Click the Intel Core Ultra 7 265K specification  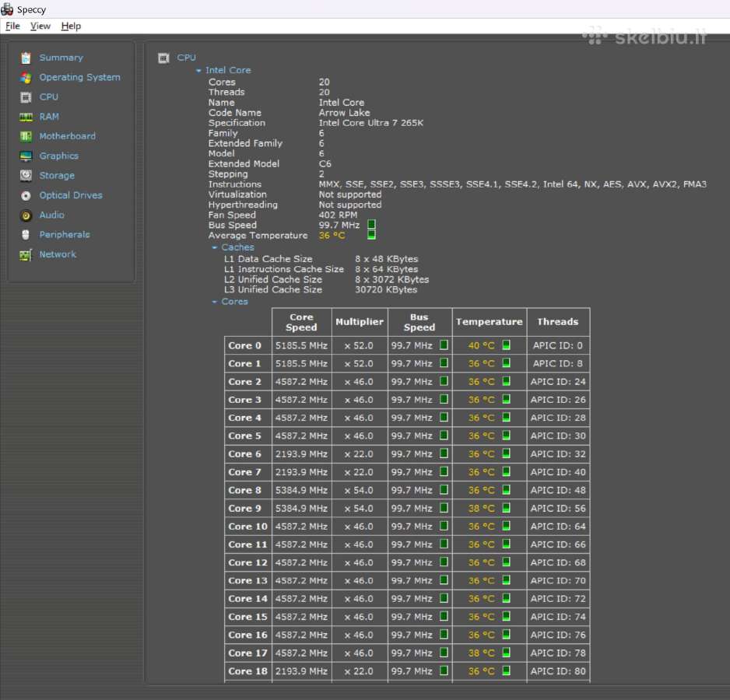371,123
